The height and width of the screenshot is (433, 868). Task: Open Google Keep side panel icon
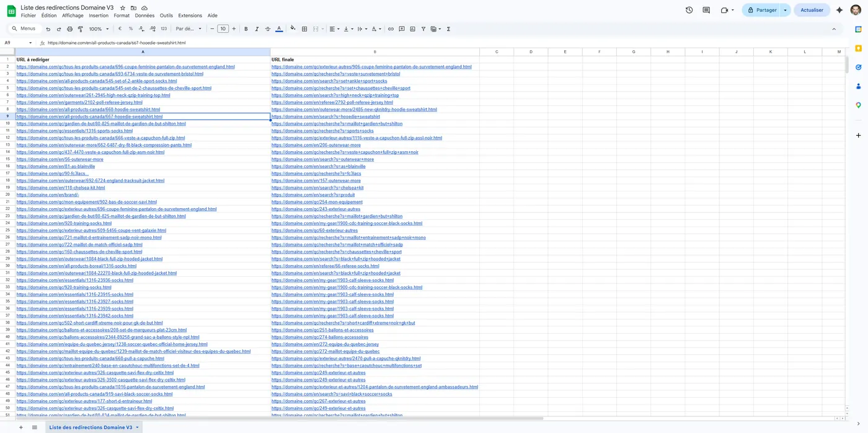pos(858,48)
